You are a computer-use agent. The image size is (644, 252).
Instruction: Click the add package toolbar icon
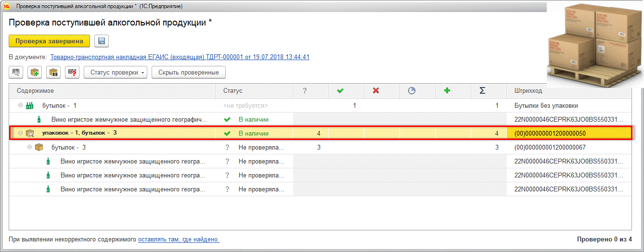[x=35, y=73]
